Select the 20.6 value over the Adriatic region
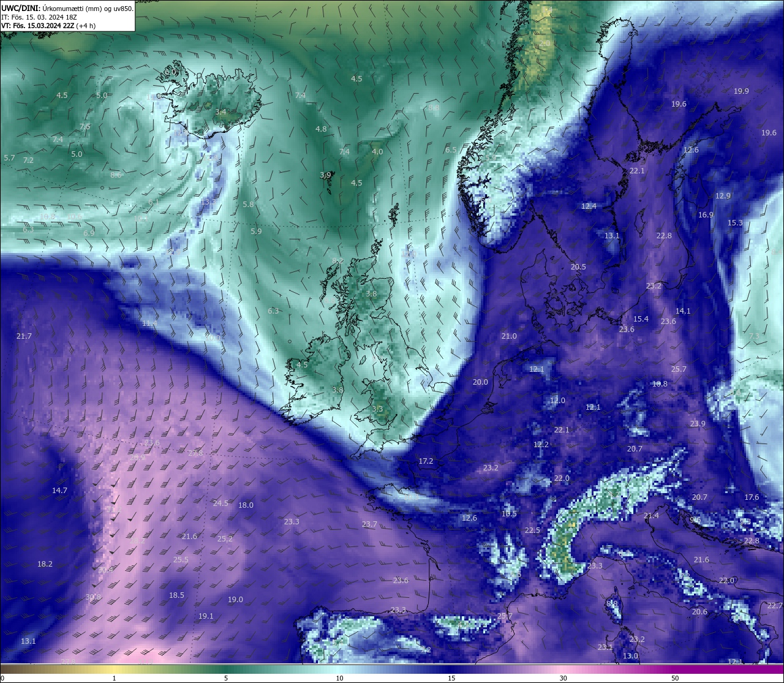This screenshot has height=683, width=784. pos(699,612)
